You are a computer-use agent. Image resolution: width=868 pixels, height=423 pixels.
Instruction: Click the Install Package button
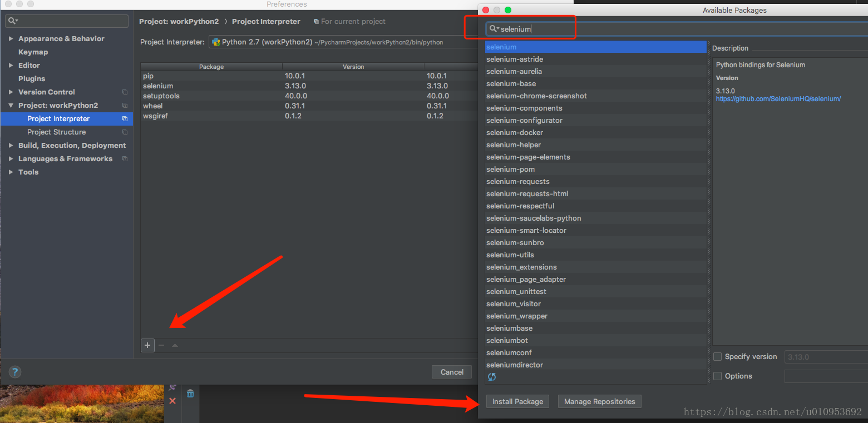(517, 401)
